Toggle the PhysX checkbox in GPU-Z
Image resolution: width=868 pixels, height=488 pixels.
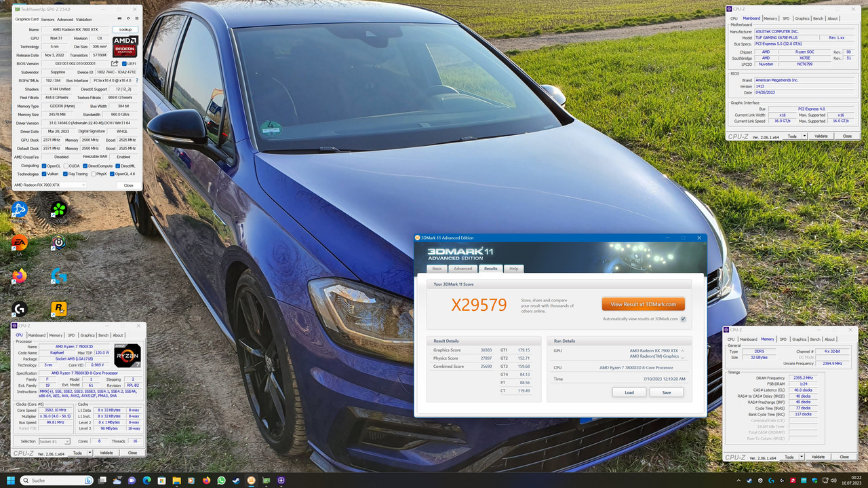click(x=94, y=174)
